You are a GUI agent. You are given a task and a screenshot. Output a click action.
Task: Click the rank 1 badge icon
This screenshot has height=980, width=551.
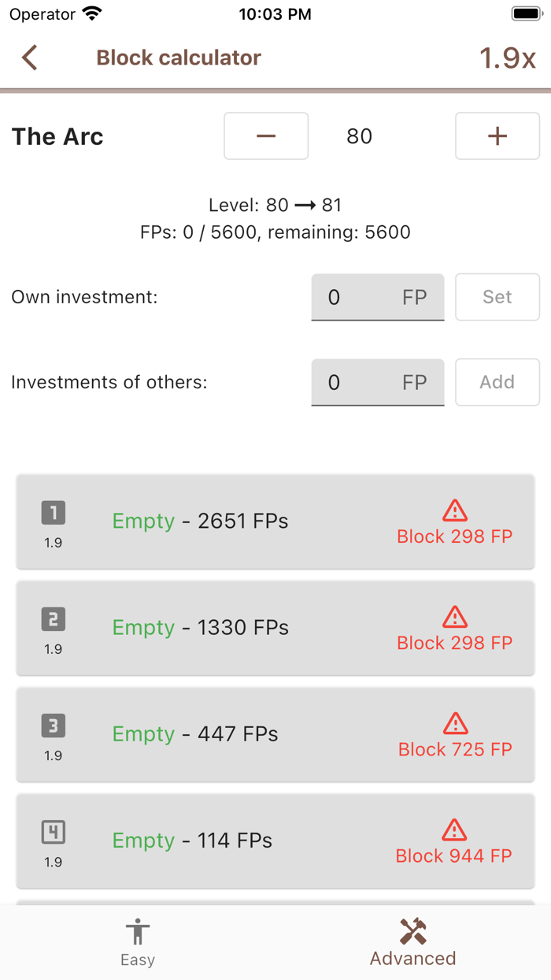point(54,514)
